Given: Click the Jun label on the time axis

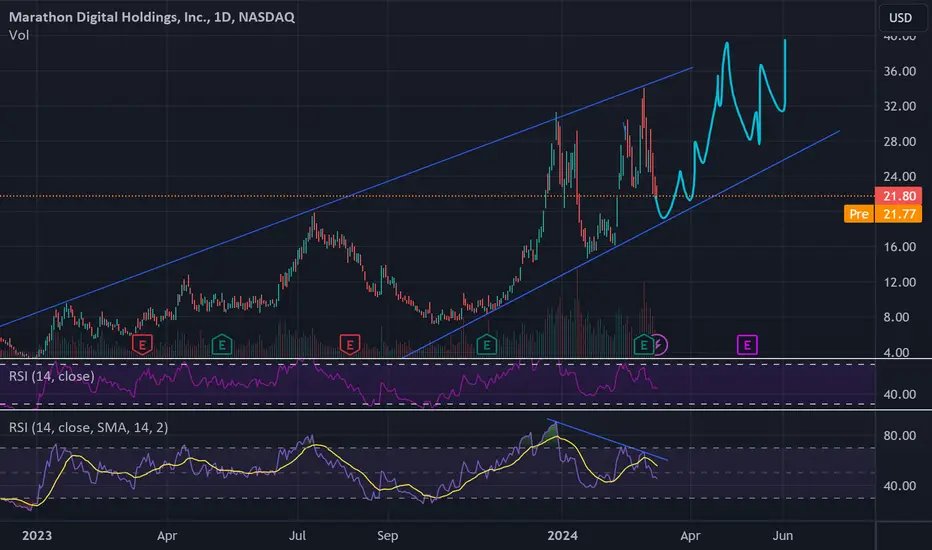Looking at the screenshot, I should pyautogui.click(x=783, y=536).
